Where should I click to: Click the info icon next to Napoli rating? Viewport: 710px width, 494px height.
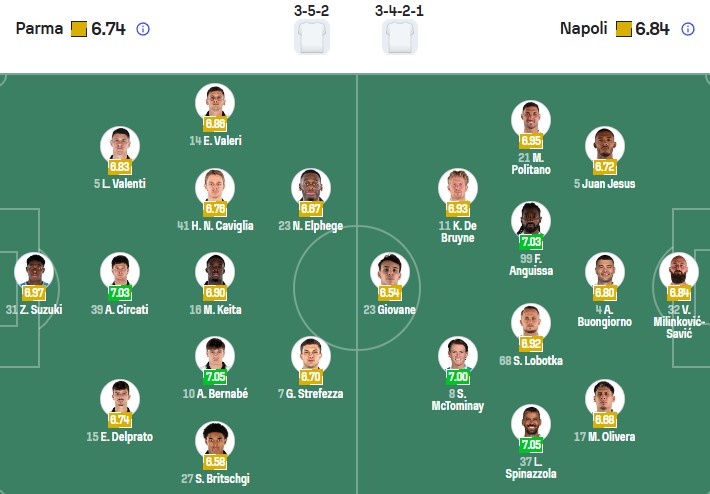[688, 29]
